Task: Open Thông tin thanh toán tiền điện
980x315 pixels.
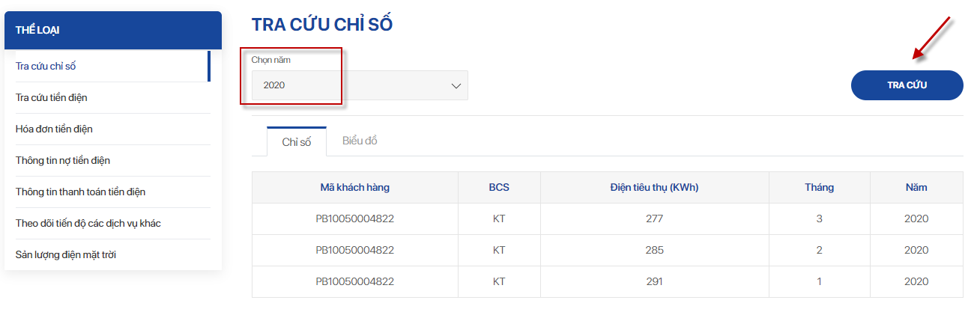Action: [x=80, y=192]
